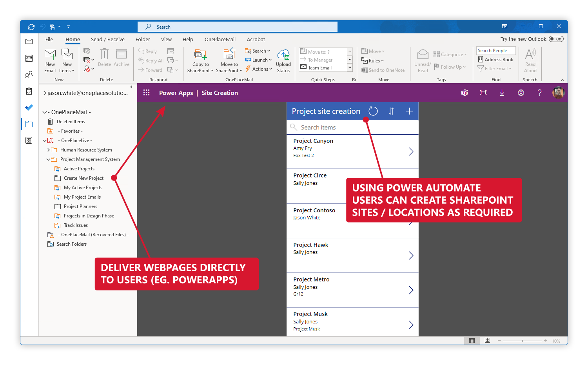Click the Read Aloud icon
The height and width of the screenshot is (365, 588).
click(530, 54)
